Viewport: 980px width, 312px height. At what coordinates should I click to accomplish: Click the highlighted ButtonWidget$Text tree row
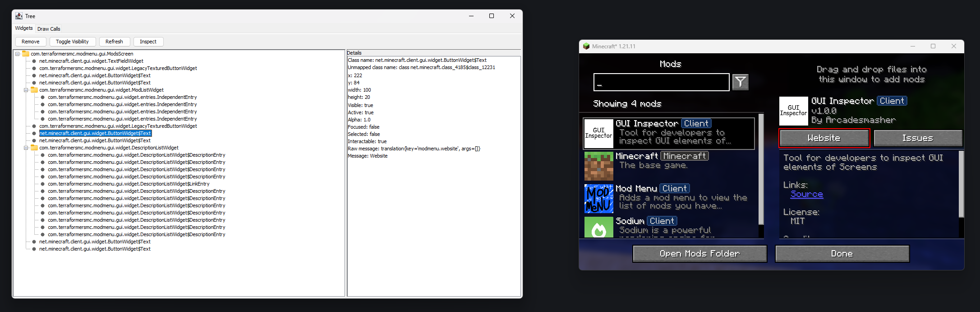pyautogui.click(x=95, y=133)
